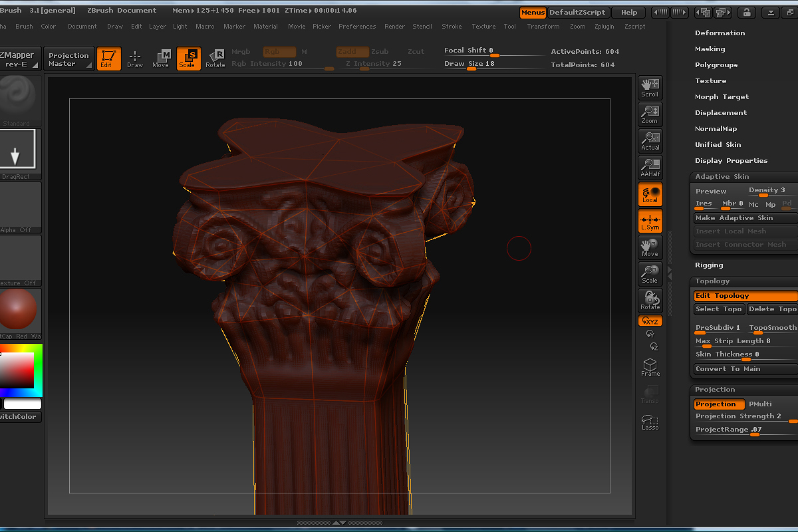Select the Lasso selection icon

[x=650, y=422]
